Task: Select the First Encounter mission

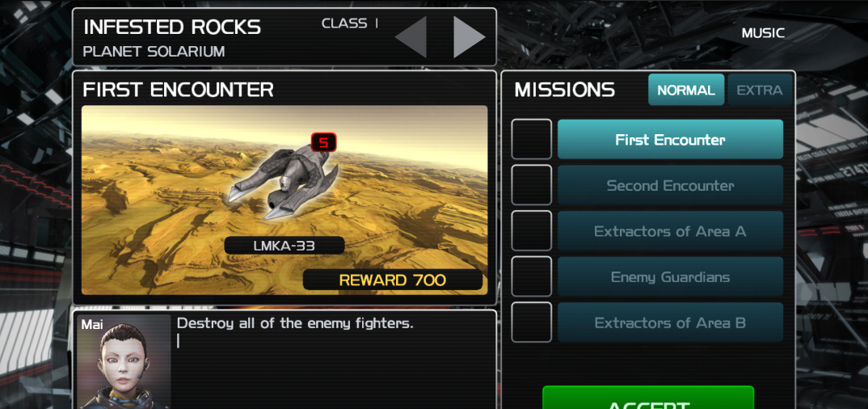Action: pyautogui.click(x=670, y=140)
